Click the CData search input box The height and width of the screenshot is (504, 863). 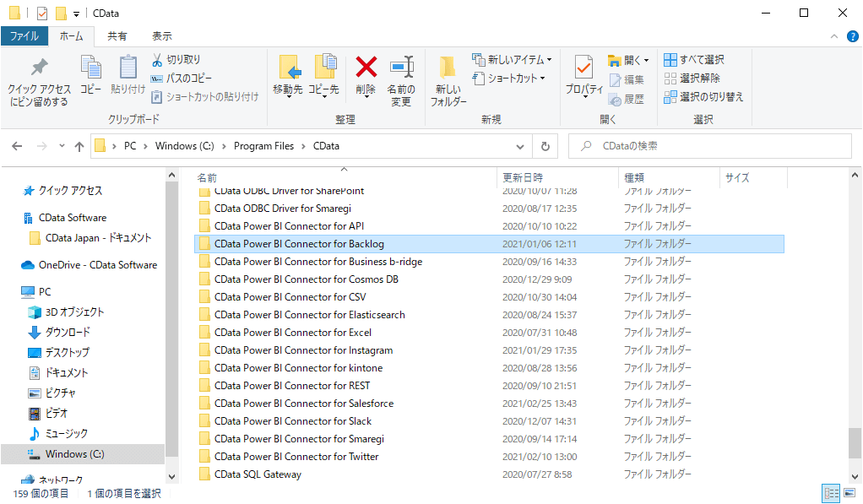click(x=710, y=146)
